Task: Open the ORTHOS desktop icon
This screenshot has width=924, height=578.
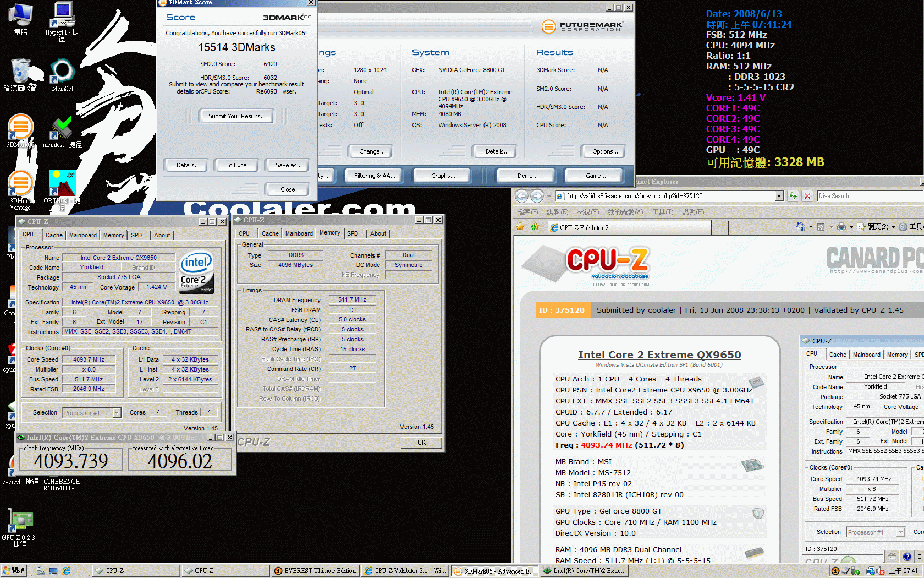Action: (x=62, y=185)
